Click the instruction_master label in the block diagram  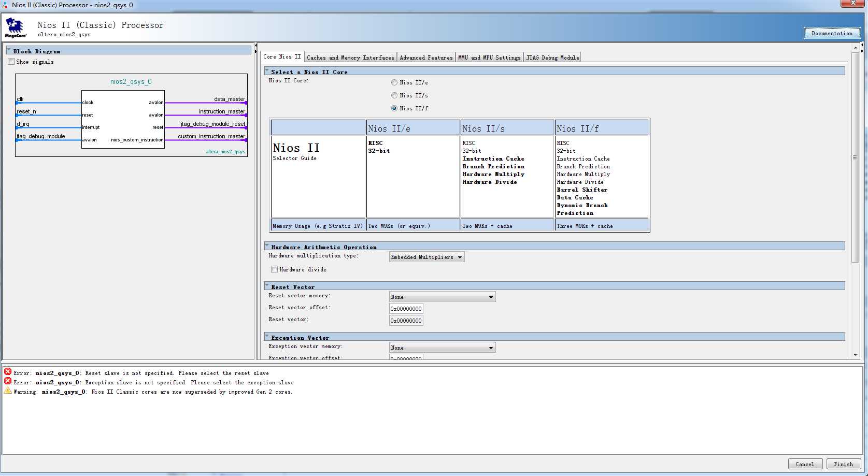pyautogui.click(x=222, y=111)
